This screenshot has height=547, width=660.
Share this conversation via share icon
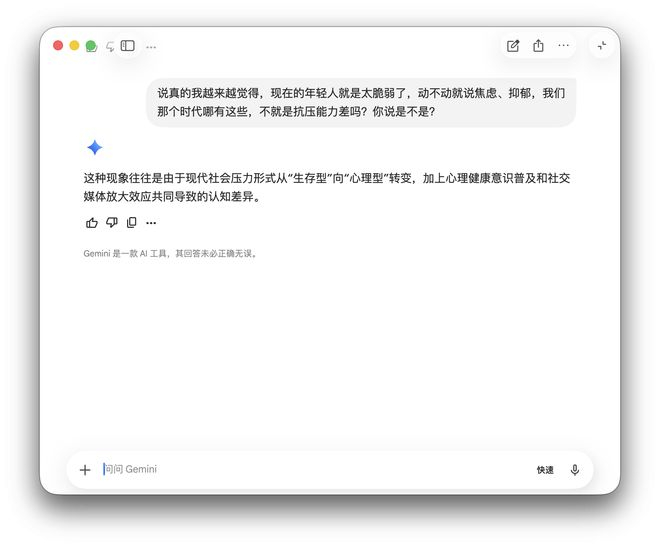[x=538, y=45]
